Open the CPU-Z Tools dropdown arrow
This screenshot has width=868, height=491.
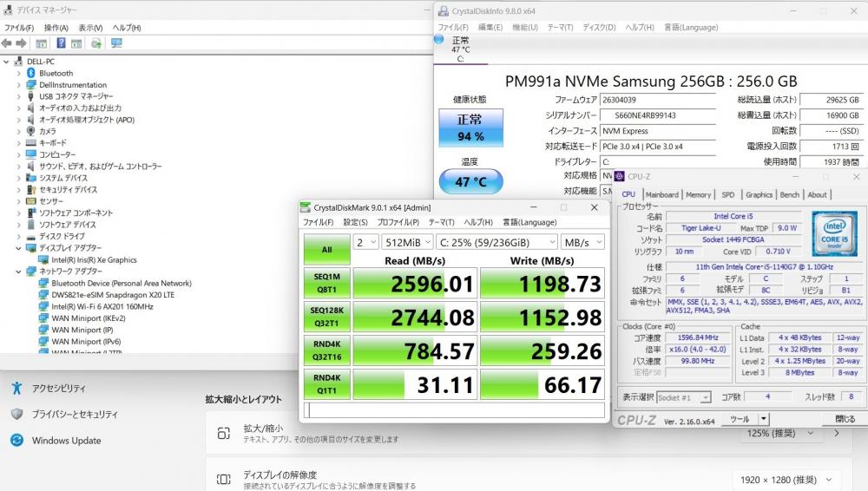click(x=763, y=419)
